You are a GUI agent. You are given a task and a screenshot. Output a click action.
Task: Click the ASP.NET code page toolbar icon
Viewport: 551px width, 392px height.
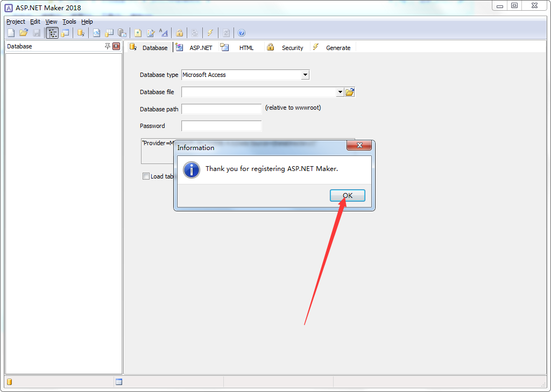pyautogui.click(x=96, y=33)
